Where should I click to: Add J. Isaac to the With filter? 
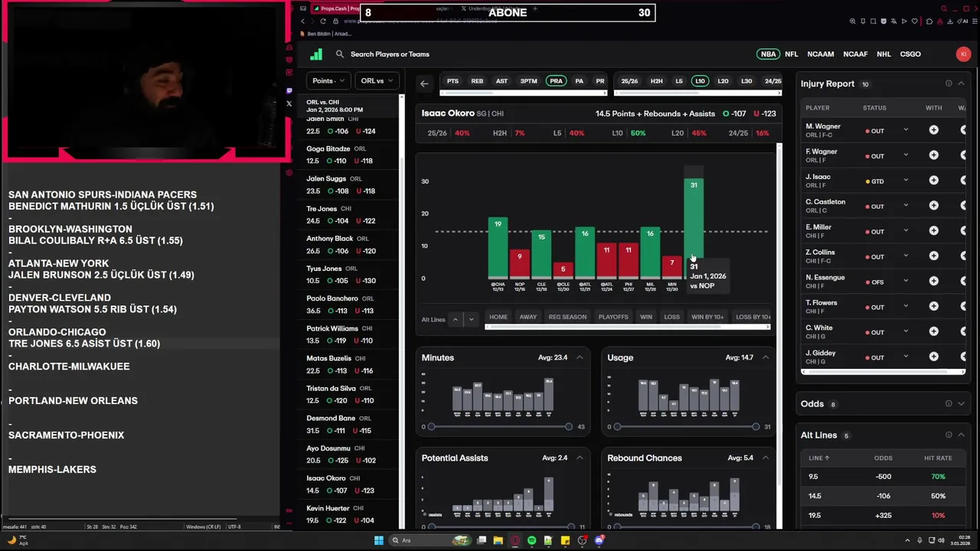coord(933,181)
